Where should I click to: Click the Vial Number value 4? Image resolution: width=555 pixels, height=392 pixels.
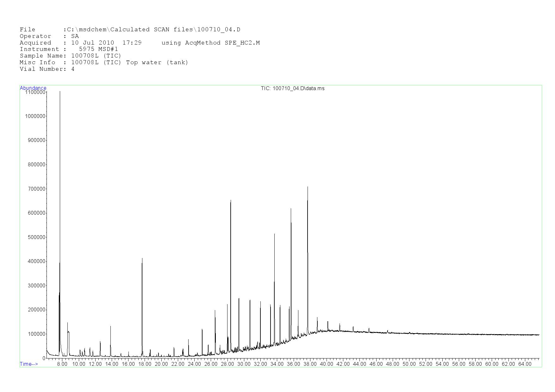[x=73, y=69]
